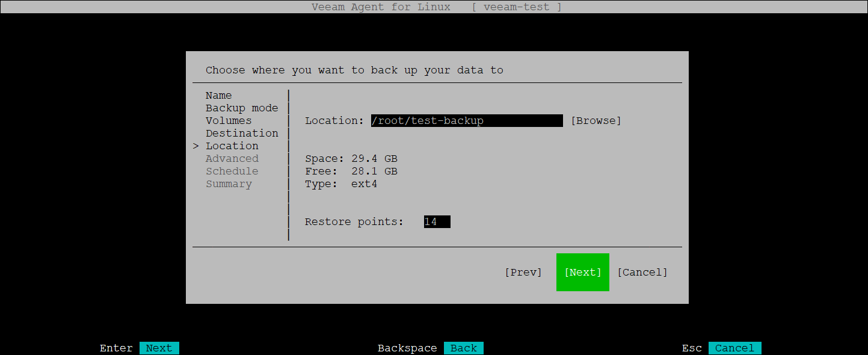Click the "Location:" label
This screenshot has height=355, width=868.
[x=334, y=120]
